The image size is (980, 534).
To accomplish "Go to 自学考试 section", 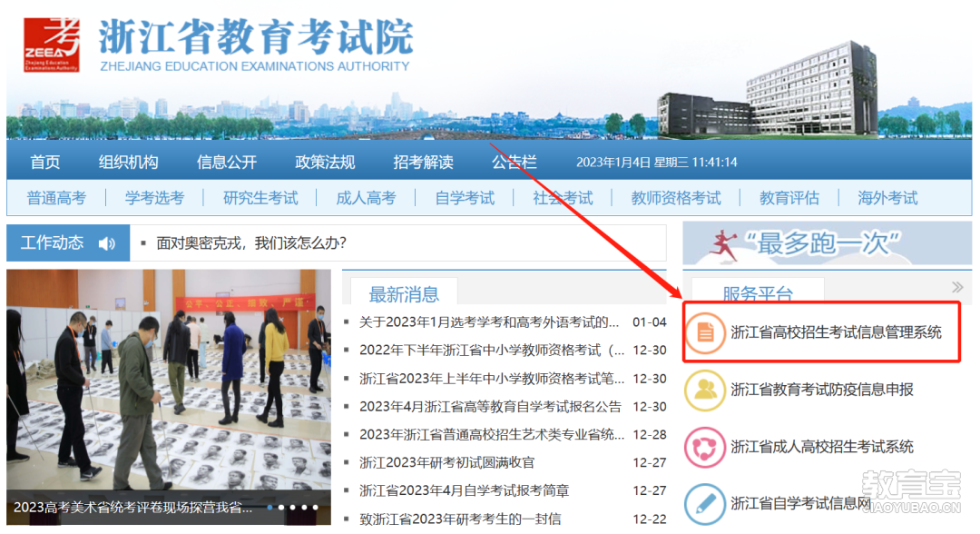I will coord(465,198).
